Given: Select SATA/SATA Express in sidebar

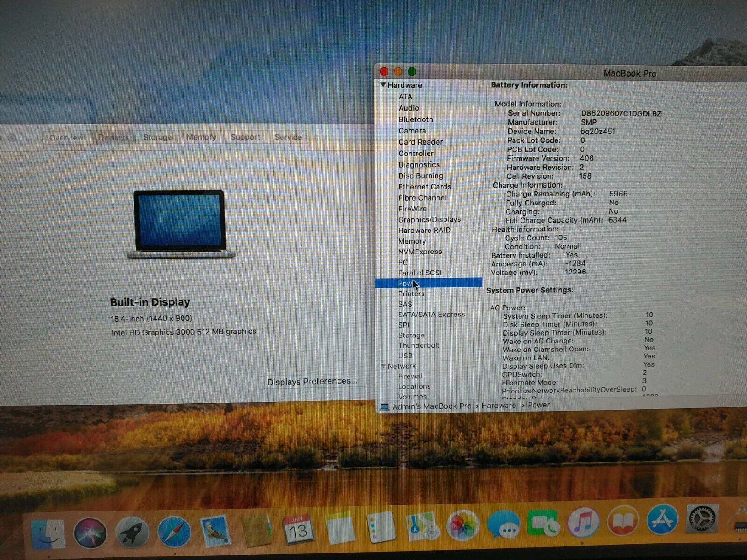Looking at the screenshot, I should tap(431, 315).
